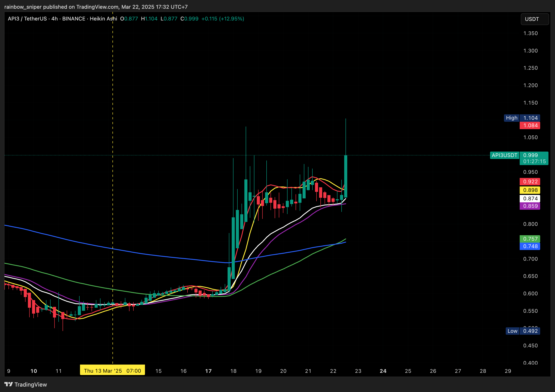Click the API3 / TetherUS symbol title

coord(27,19)
